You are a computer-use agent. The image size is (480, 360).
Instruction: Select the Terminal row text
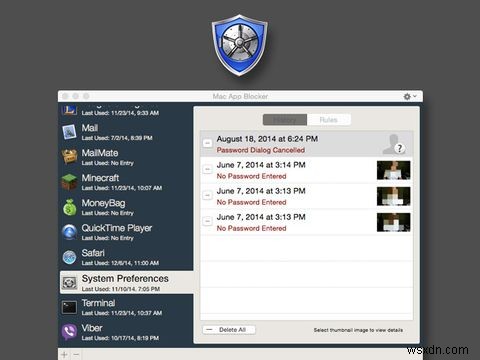click(x=122, y=307)
